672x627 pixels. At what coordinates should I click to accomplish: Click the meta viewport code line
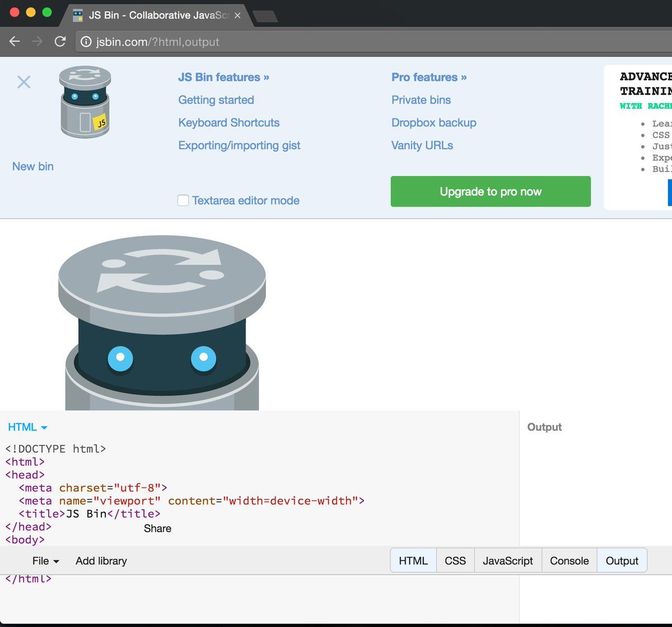(192, 501)
